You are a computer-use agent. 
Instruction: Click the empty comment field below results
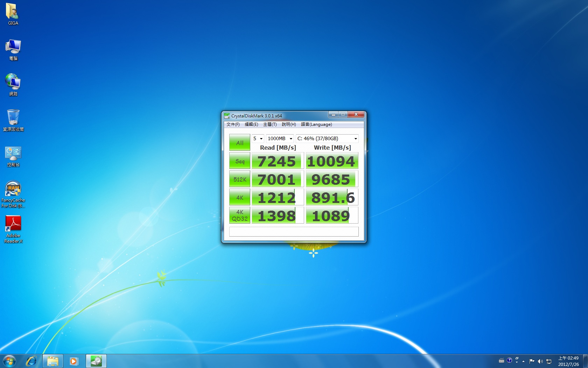(294, 232)
